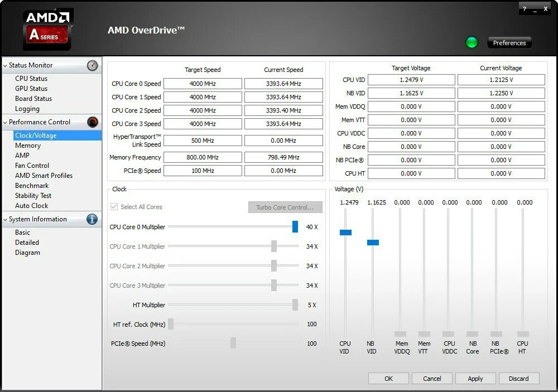Viewport: 558px width, 392px height.
Task: Open Board Status page
Action: (33, 99)
